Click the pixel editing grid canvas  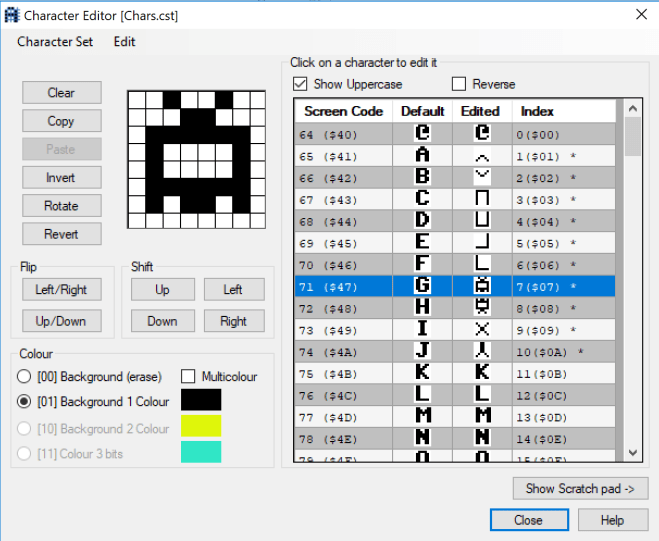coord(197,160)
